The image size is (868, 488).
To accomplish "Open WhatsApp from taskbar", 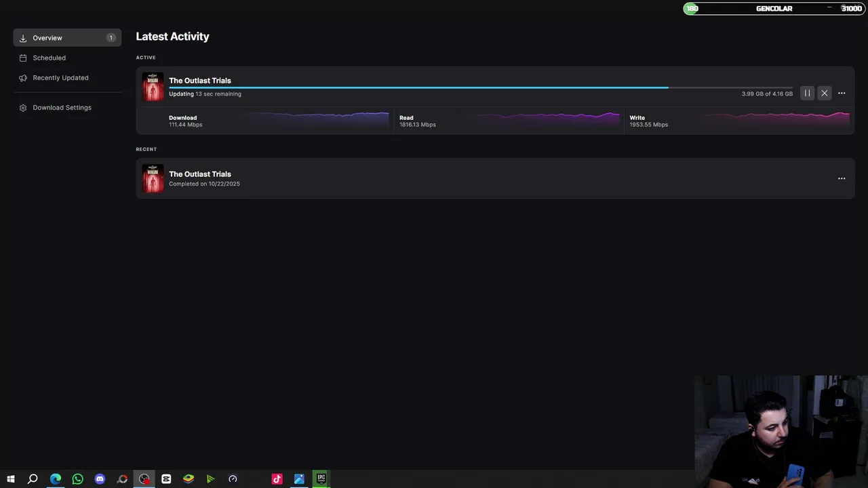I will (x=77, y=479).
